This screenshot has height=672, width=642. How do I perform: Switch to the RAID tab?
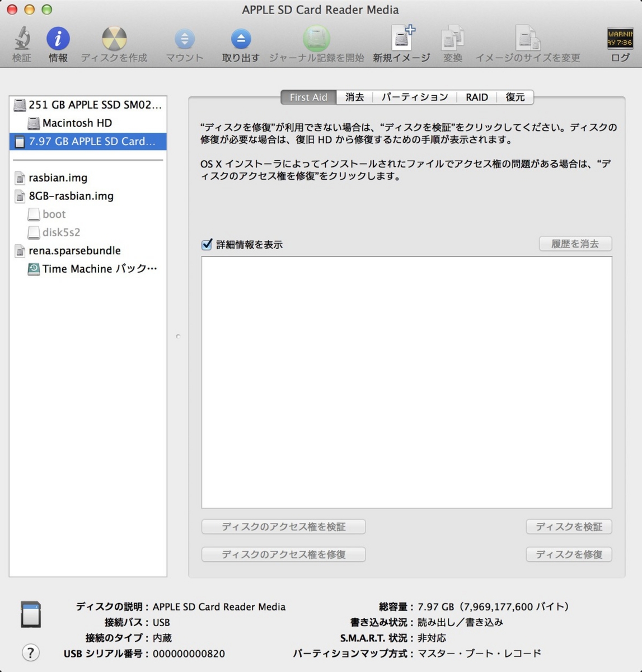(x=477, y=97)
